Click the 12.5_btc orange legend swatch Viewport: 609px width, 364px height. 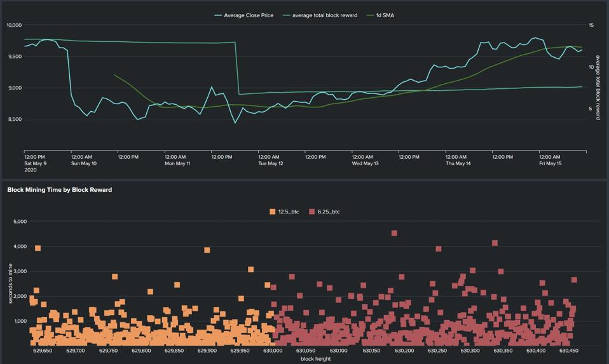click(x=272, y=212)
